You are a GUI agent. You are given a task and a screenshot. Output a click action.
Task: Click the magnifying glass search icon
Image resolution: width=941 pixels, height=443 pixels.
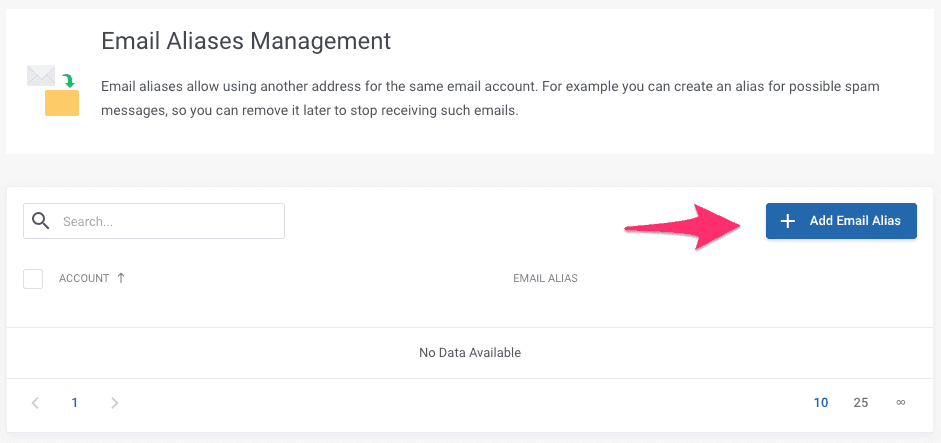[x=41, y=221]
